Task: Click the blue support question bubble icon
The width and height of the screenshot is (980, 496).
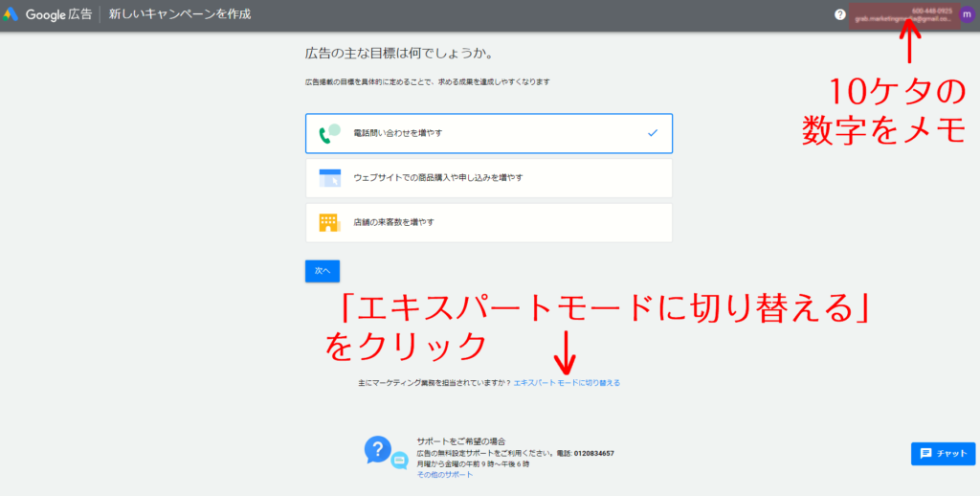Action: (x=379, y=450)
